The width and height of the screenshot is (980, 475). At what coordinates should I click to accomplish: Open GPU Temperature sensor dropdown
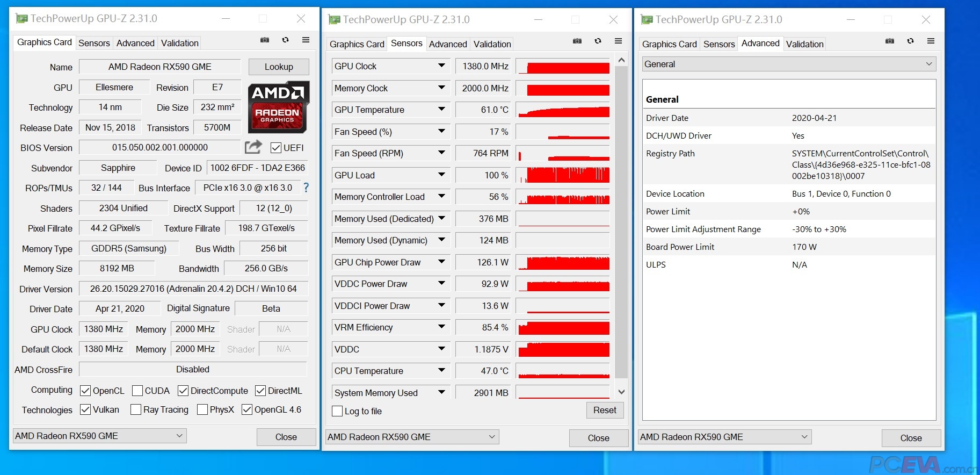441,110
